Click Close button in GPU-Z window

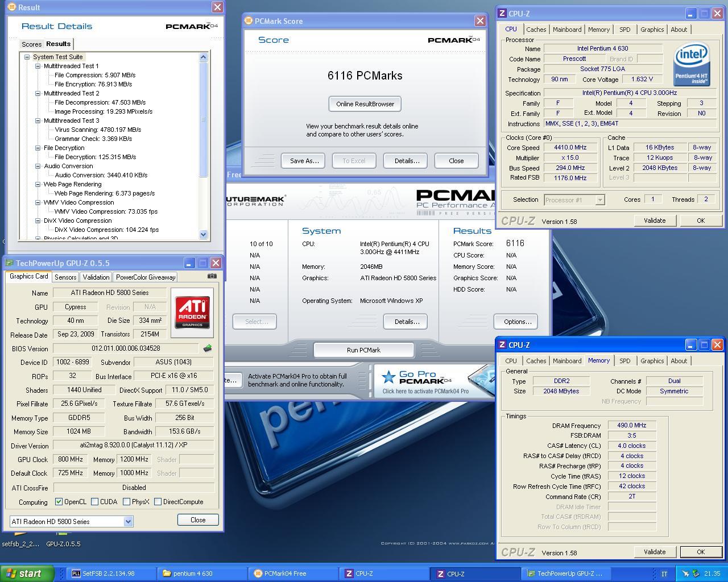(x=197, y=520)
